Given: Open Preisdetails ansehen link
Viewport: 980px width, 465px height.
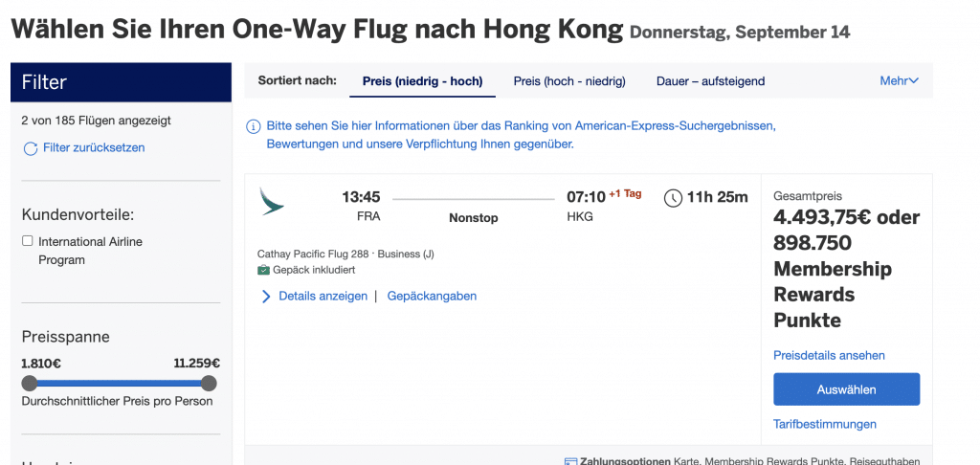Looking at the screenshot, I should (x=829, y=356).
